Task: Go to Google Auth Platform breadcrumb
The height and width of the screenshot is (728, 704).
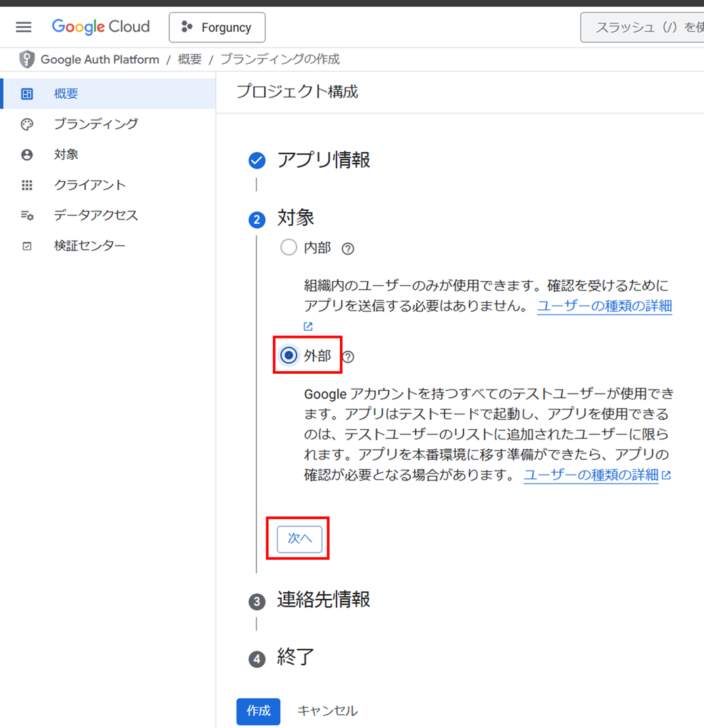Action: 100,59
